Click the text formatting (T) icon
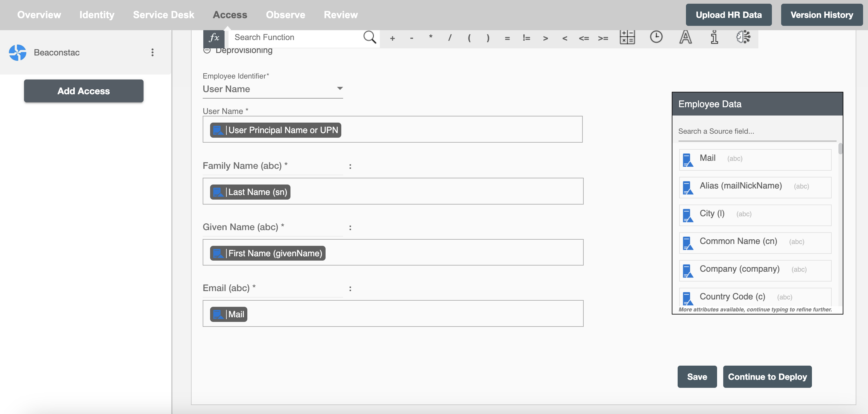 (685, 37)
